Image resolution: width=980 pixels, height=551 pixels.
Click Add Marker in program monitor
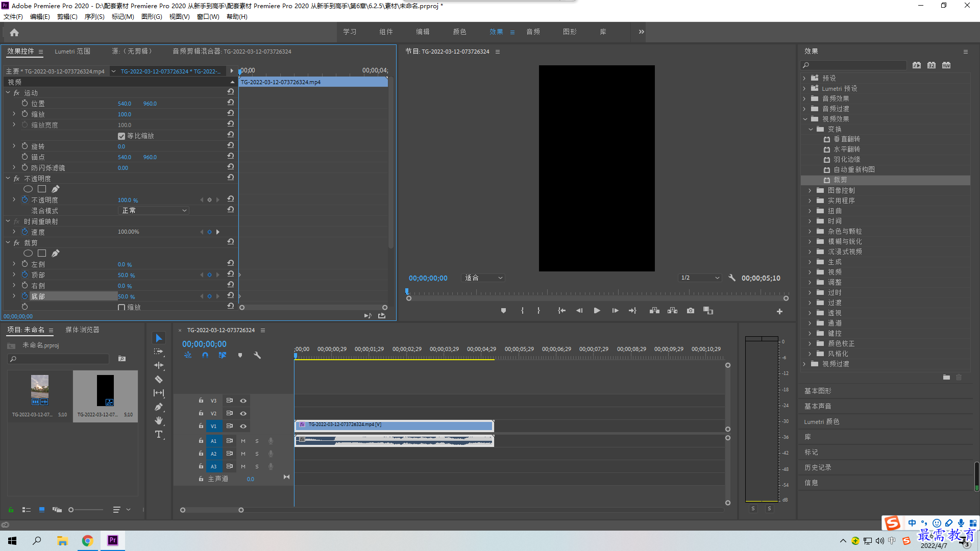pos(503,311)
